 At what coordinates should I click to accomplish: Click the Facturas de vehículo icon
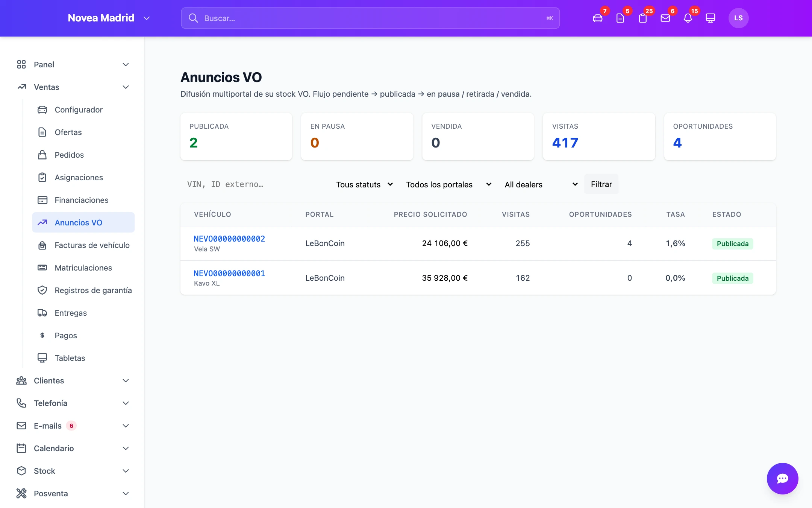click(42, 245)
